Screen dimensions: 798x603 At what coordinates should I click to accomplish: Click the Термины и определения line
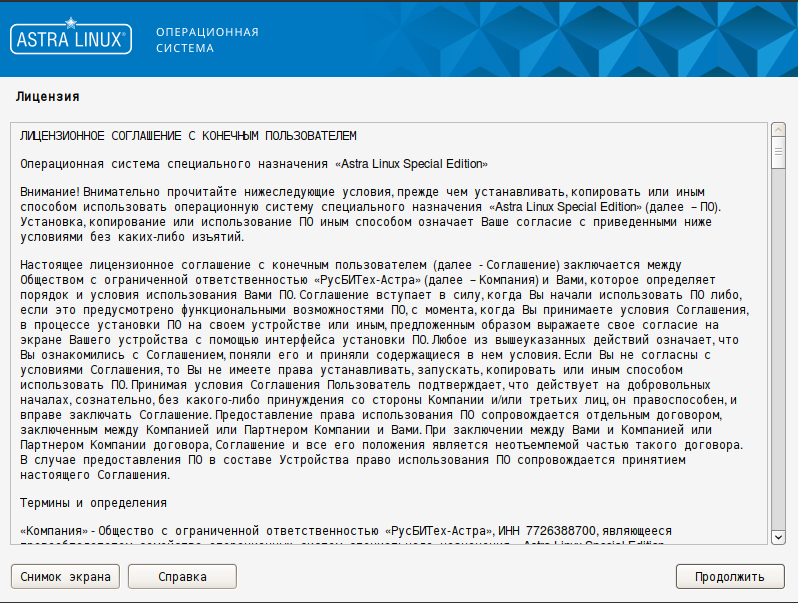click(94, 503)
